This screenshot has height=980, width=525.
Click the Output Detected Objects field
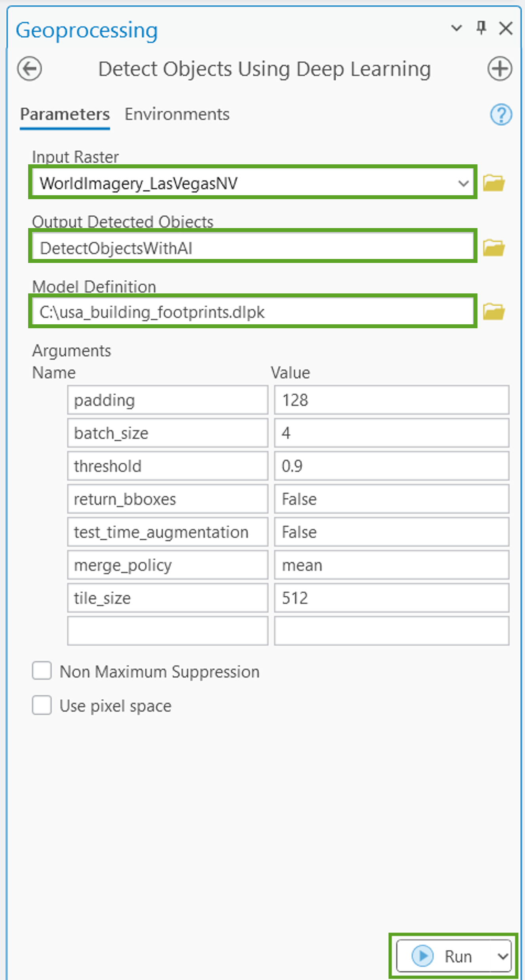pyautogui.click(x=252, y=248)
